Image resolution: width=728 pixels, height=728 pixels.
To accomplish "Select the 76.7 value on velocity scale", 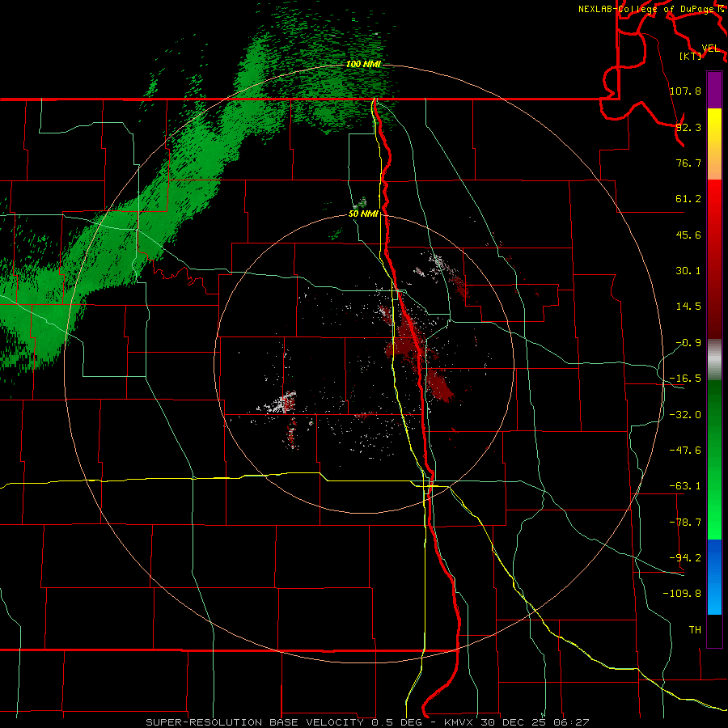I will (688, 163).
